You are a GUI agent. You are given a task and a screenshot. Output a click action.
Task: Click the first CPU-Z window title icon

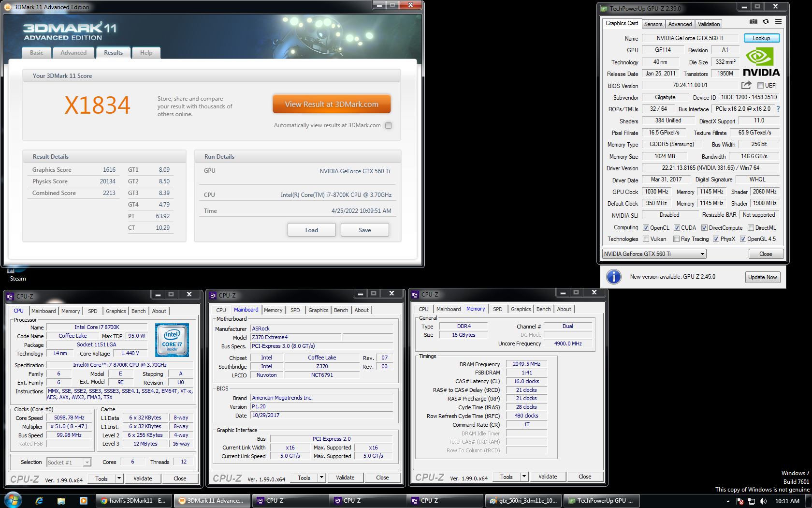(10, 296)
